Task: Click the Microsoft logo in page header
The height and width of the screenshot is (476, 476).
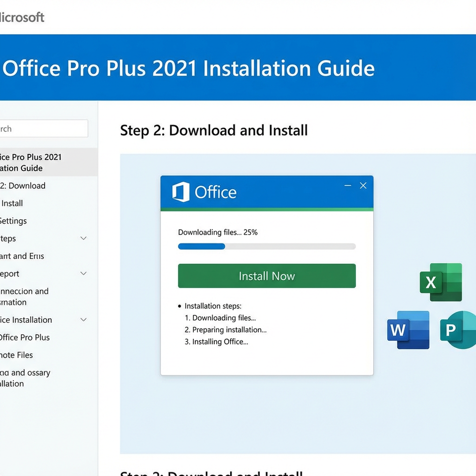Action: coord(22,17)
